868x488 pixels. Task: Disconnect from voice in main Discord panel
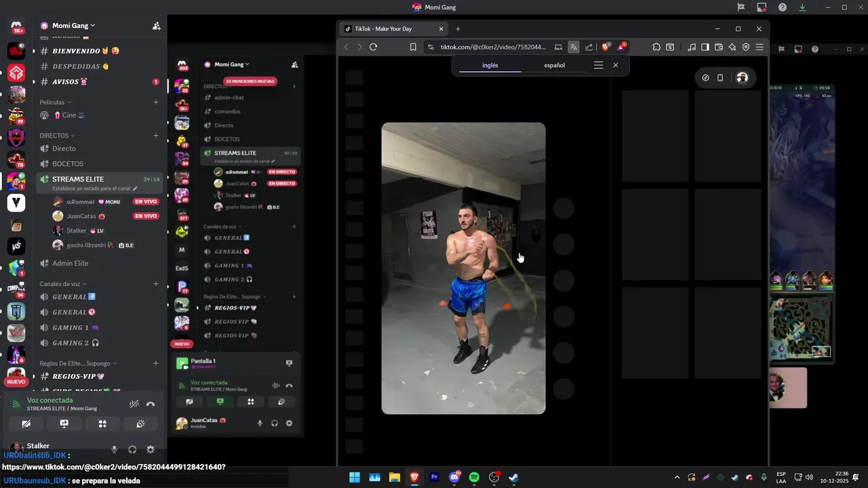pyautogui.click(x=151, y=404)
